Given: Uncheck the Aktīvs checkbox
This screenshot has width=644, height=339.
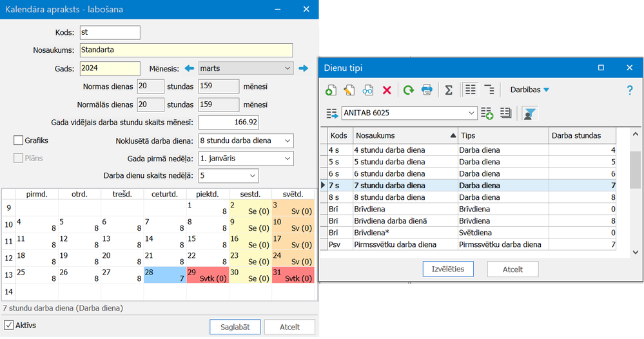Looking at the screenshot, I should click(x=8, y=325).
